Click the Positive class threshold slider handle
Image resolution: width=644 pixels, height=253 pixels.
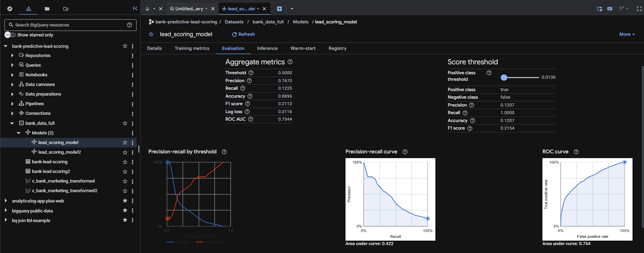(504, 78)
